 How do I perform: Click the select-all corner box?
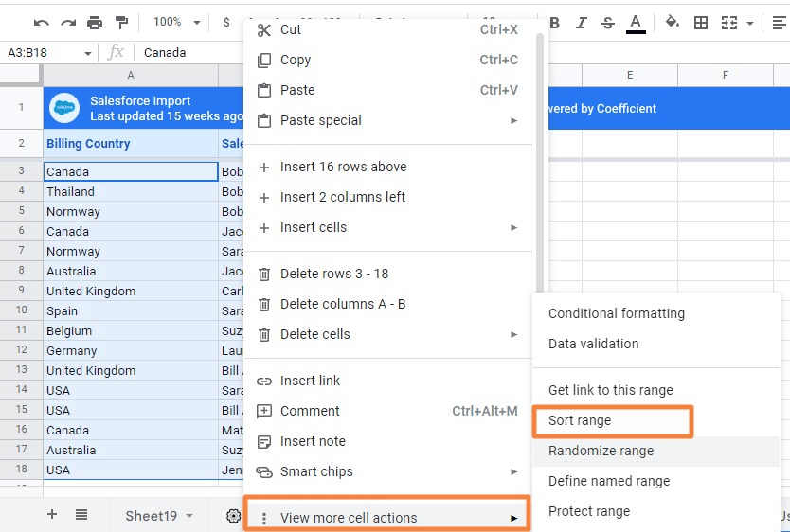click(x=21, y=76)
